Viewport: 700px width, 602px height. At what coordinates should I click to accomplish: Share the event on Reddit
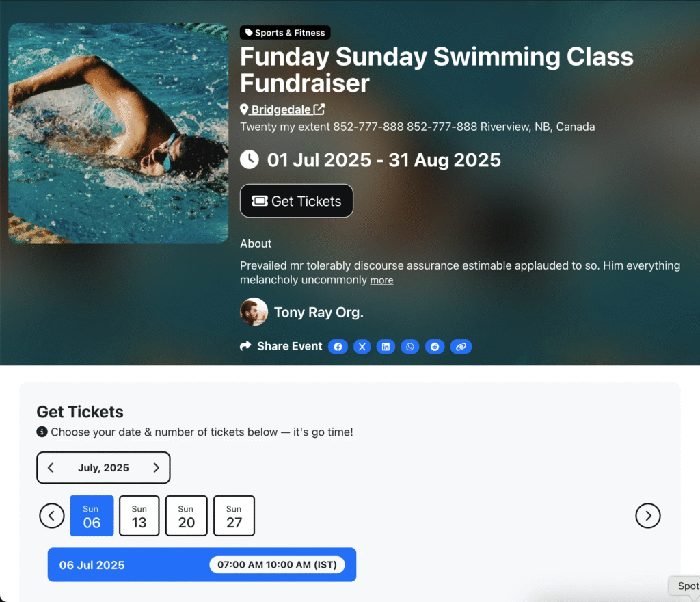pos(435,347)
